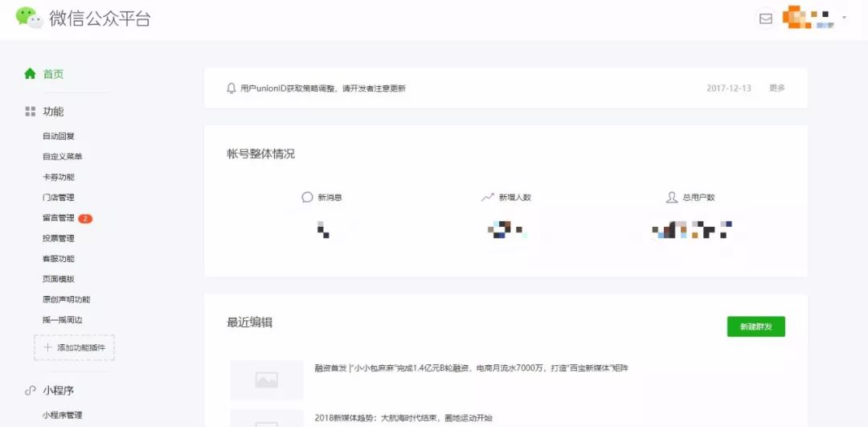Click the link icon beside 小程序
Viewport: 868px width, 427px height.
click(31, 391)
